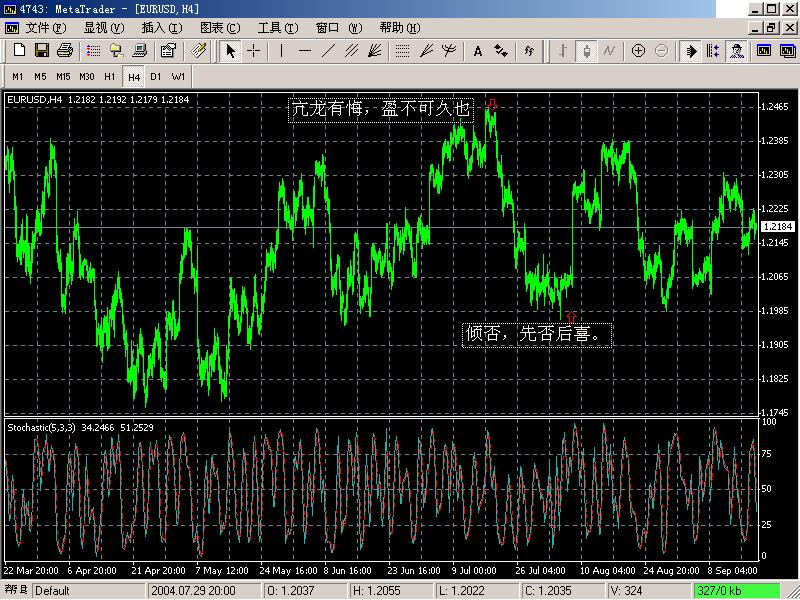Open the indicators list icon
The height and width of the screenshot is (600, 800).
[x=529, y=51]
